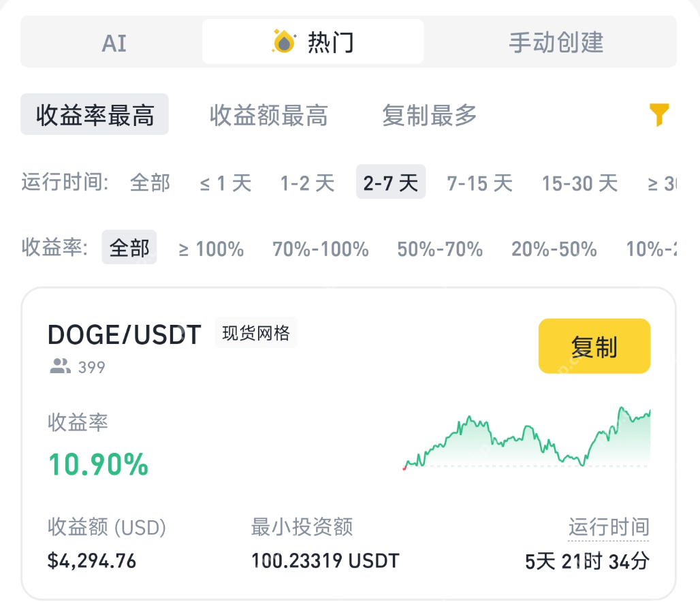Viewport: 700px width, 602px height.
Task: Click the flame icon on the 热门 tab
Action: [x=285, y=42]
